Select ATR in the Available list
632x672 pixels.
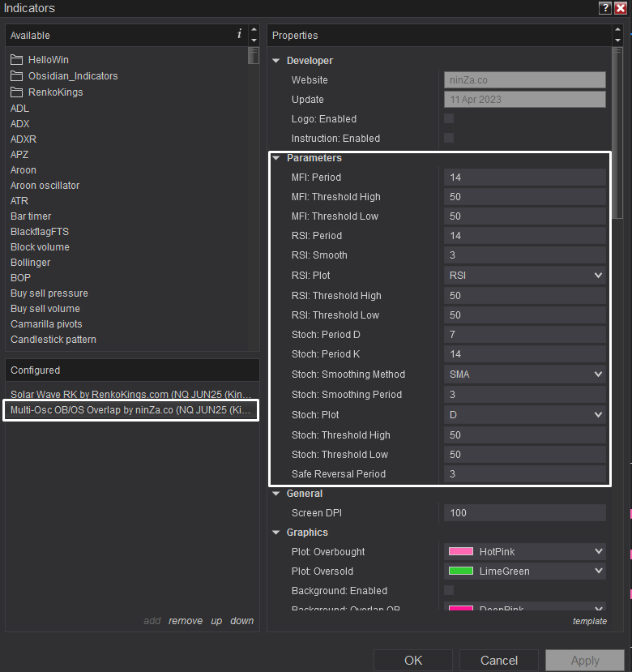pos(19,201)
